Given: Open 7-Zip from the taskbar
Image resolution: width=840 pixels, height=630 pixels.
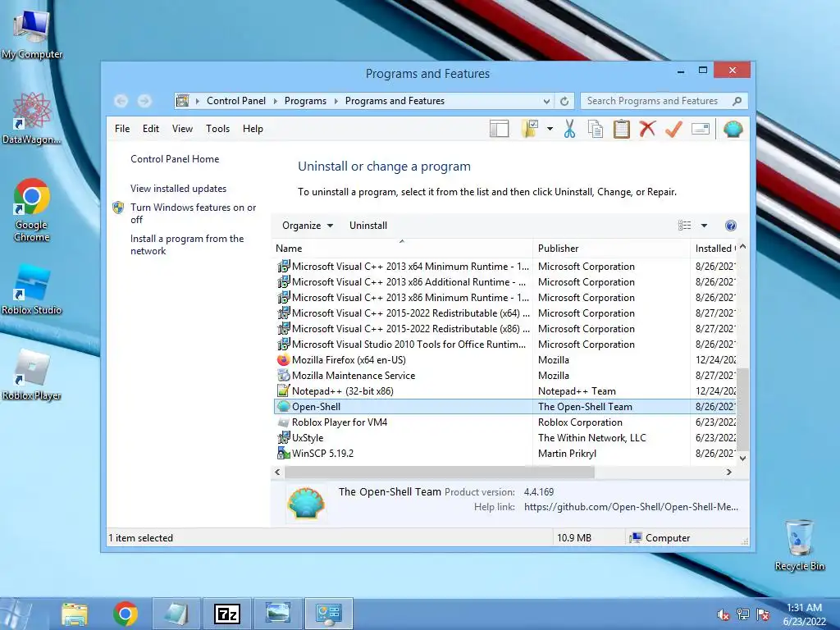Looking at the screenshot, I should [x=226, y=614].
